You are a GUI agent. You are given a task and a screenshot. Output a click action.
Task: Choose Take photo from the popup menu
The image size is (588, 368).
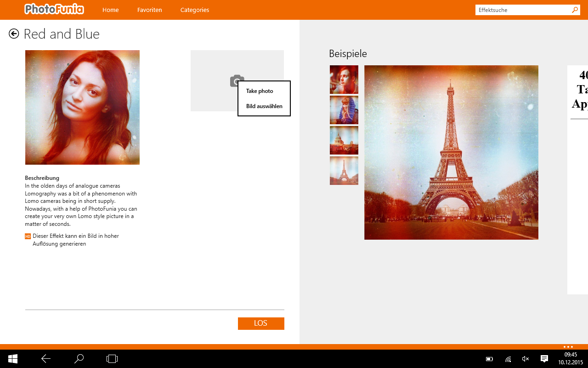tap(260, 91)
